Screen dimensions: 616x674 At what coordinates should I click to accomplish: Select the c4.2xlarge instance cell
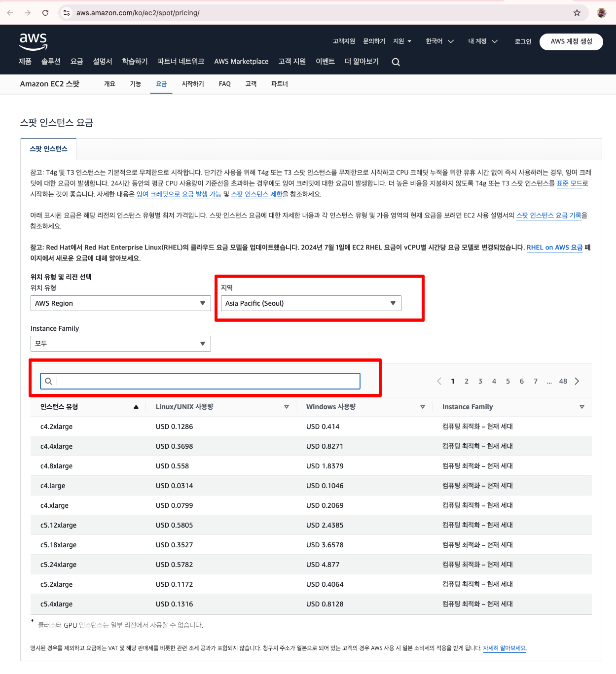(57, 426)
